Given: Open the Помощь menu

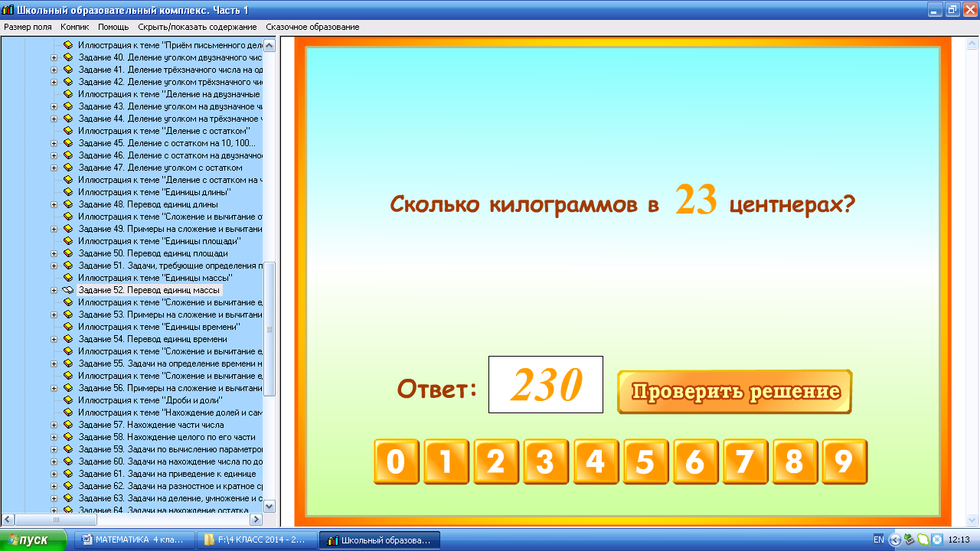Looking at the screenshot, I should pyautogui.click(x=113, y=27).
